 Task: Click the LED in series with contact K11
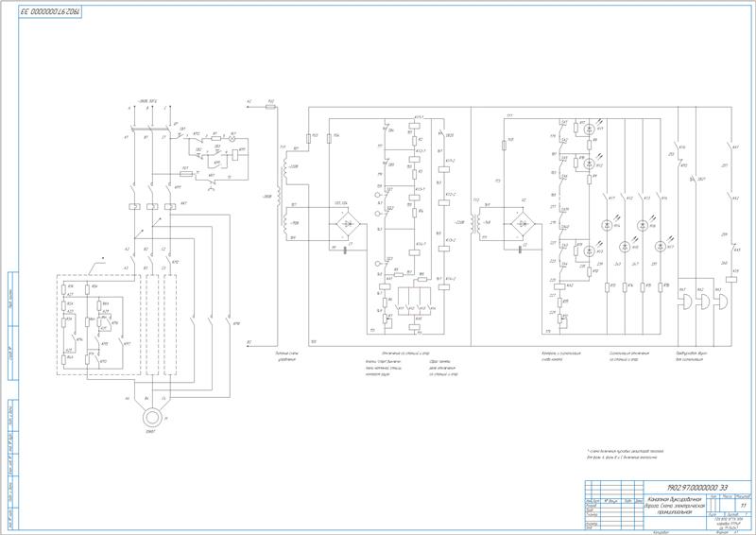point(607,225)
